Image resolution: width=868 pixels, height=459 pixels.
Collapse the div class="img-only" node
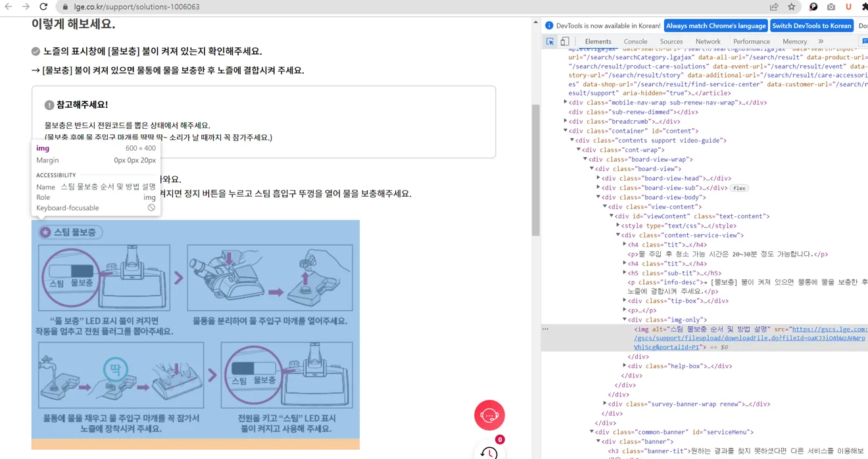pos(625,320)
